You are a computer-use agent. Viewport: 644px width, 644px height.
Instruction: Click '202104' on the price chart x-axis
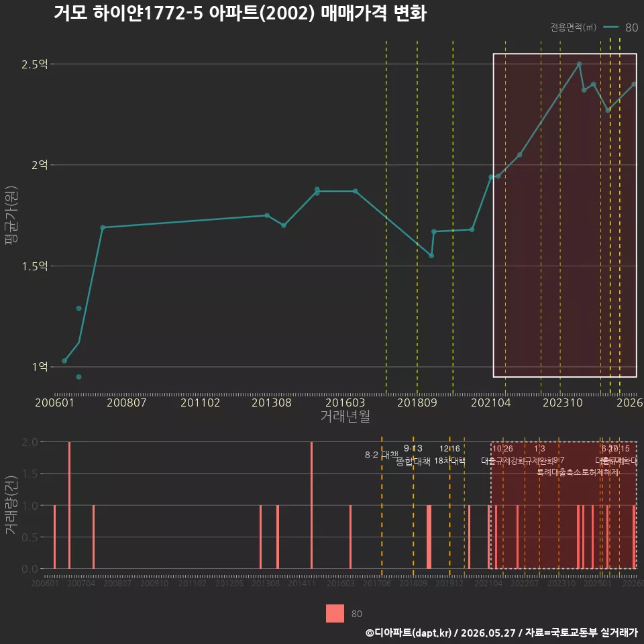tap(491, 402)
